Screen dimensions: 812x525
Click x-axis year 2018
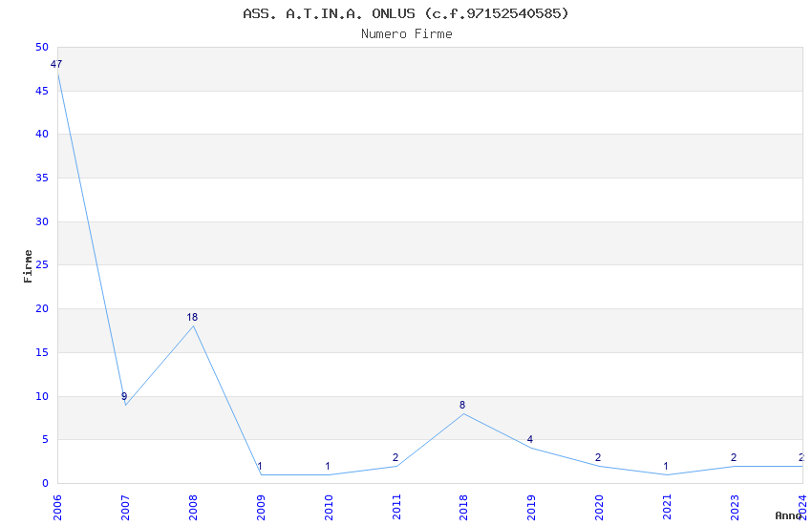(463, 507)
